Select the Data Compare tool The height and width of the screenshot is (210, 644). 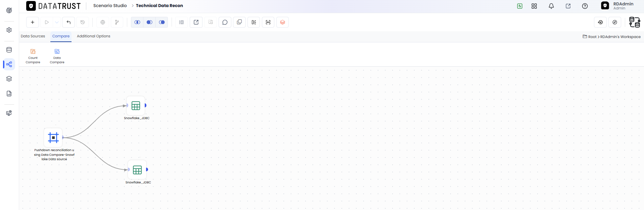[x=57, y=56]
